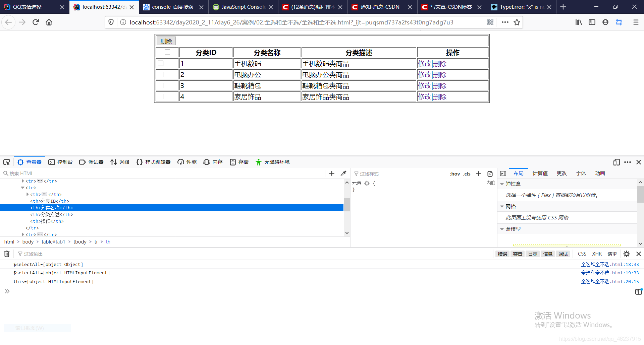Open source link 全选和全不选.html:18:33

coord(610,264)
